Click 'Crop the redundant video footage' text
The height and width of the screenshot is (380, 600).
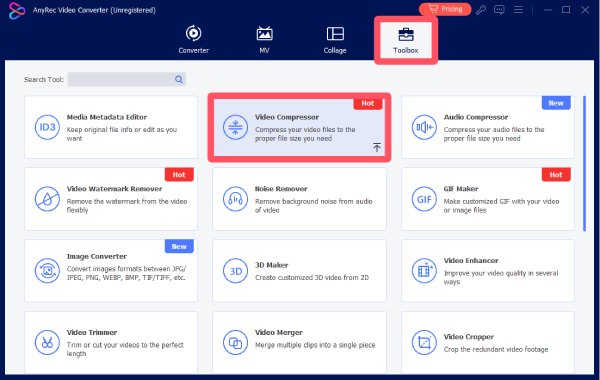tap(496, 349)
